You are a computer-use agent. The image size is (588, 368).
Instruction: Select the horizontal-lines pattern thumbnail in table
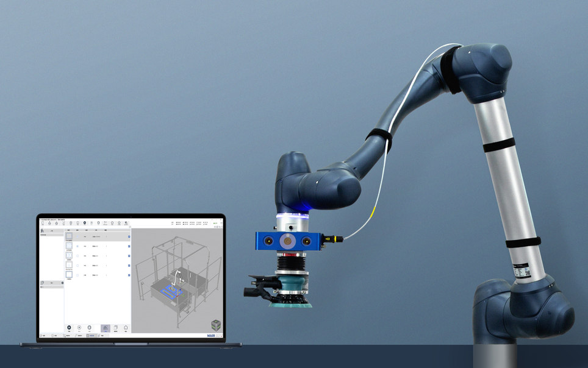[x=69, y=246]
